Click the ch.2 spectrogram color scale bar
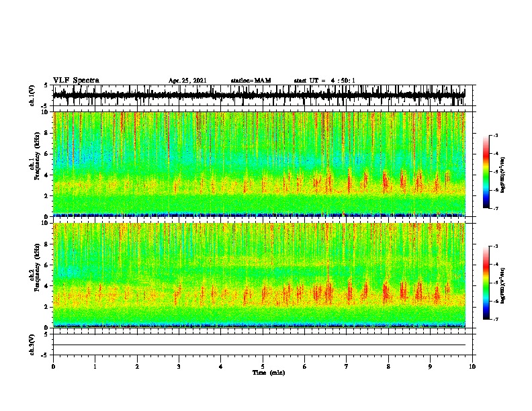The image size is (532, 411). 486,283
